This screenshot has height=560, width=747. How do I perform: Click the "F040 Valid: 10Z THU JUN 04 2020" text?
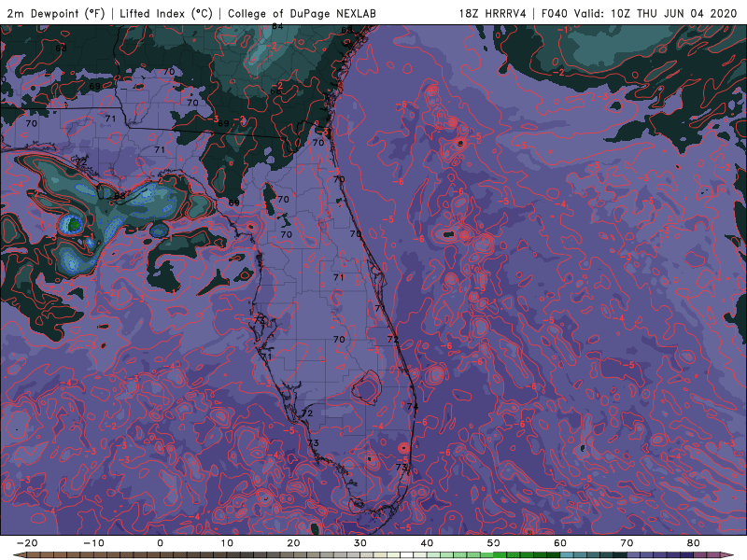coord(639,13)
